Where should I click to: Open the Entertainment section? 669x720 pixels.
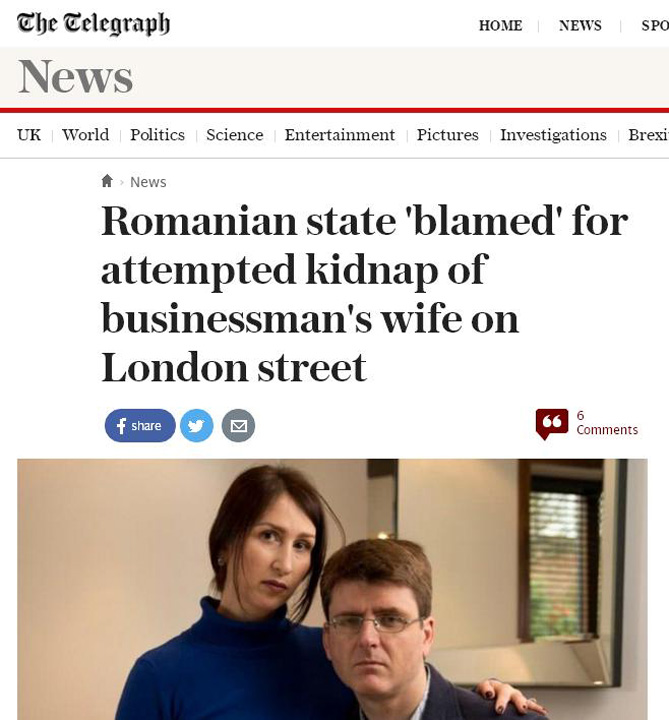coord(340,135)
